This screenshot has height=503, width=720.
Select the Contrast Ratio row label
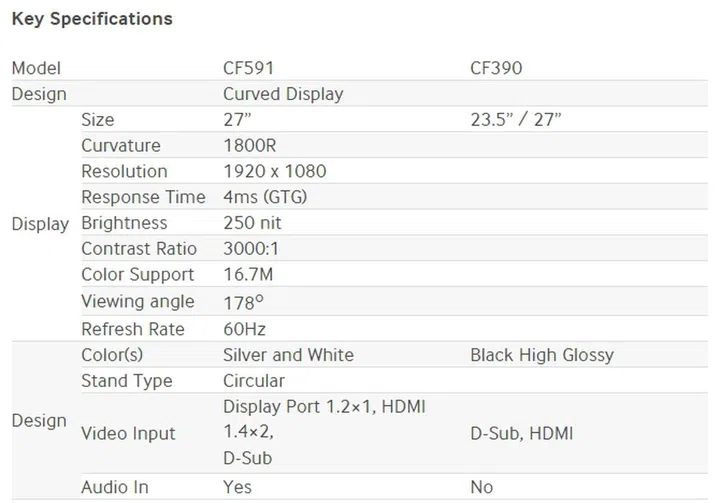pyautogui.click(x=139, y=249)
